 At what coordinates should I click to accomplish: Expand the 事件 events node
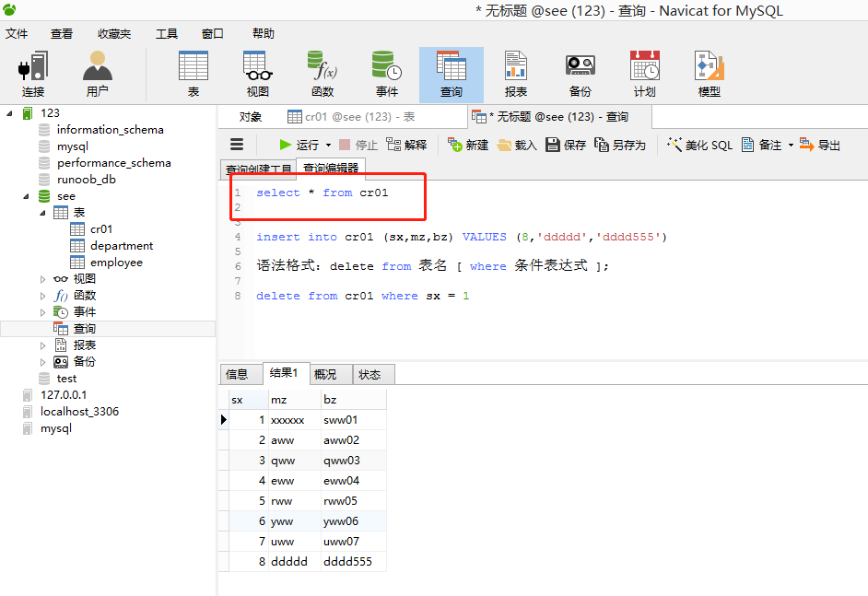click(42, 312)
